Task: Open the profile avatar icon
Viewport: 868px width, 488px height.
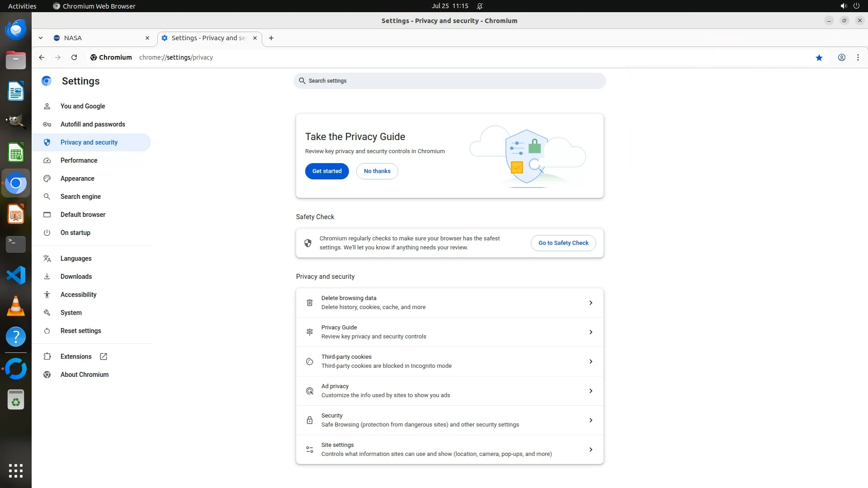Action: click(841, 57)
